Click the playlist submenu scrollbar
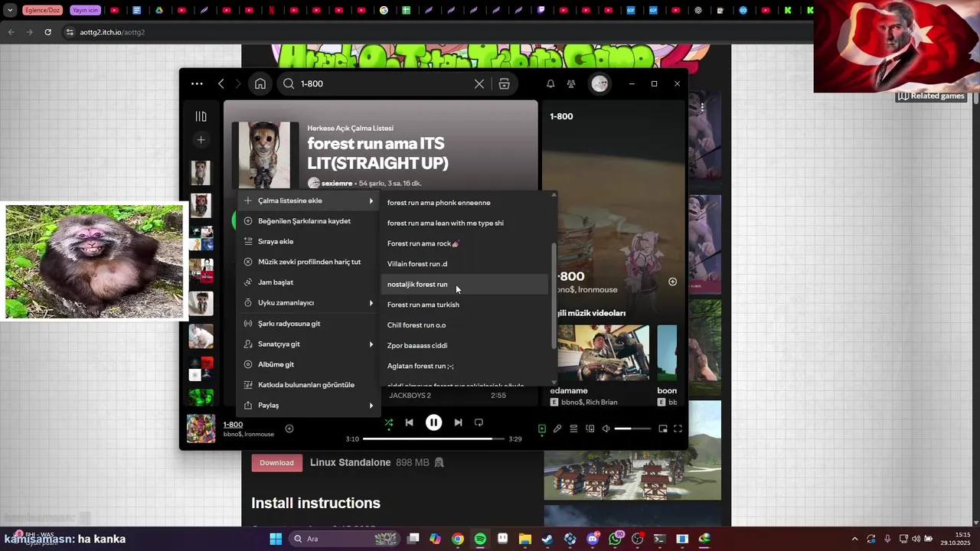Screen dimensions: 980x551 [554, 295]
